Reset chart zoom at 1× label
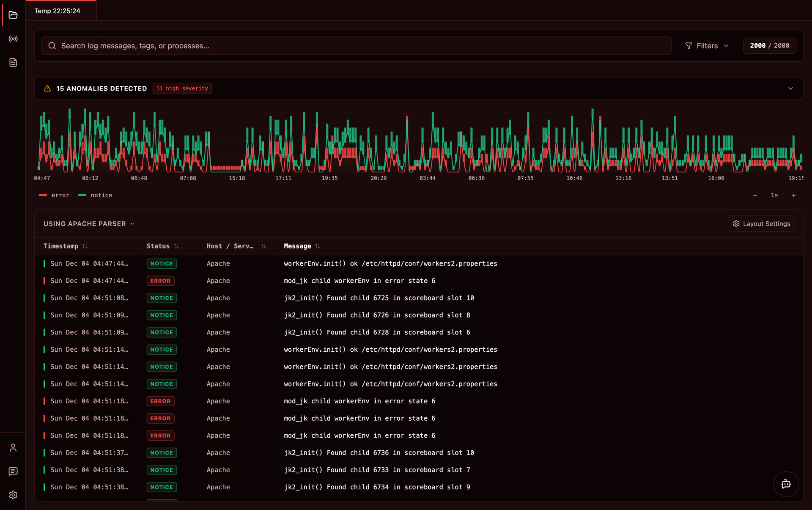This screenshot has height=510, width=812. pyautogui.click(x=774, y=195)
